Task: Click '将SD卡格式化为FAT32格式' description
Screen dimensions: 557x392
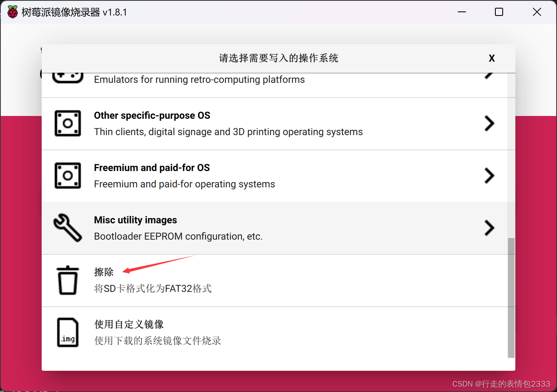Action: pos(153,289)
